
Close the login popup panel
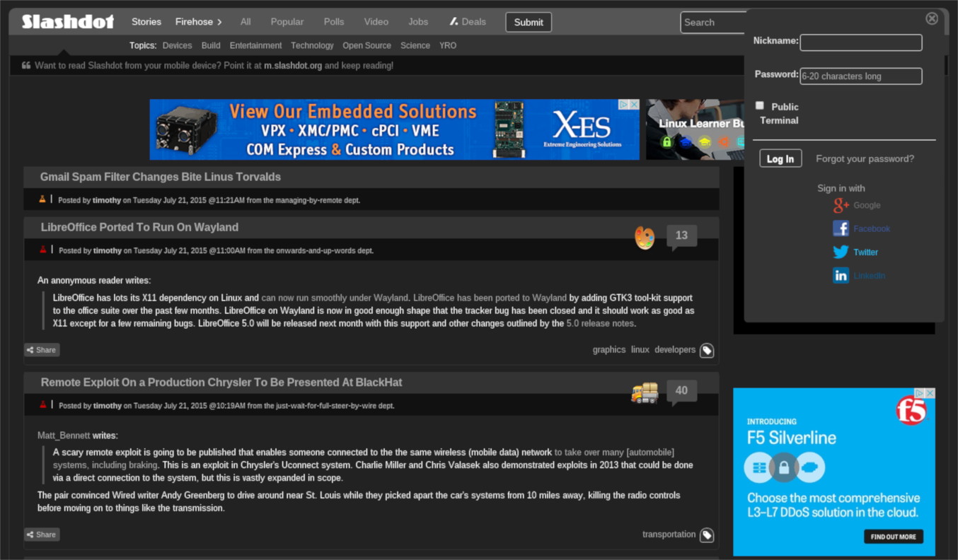point(932,18)
